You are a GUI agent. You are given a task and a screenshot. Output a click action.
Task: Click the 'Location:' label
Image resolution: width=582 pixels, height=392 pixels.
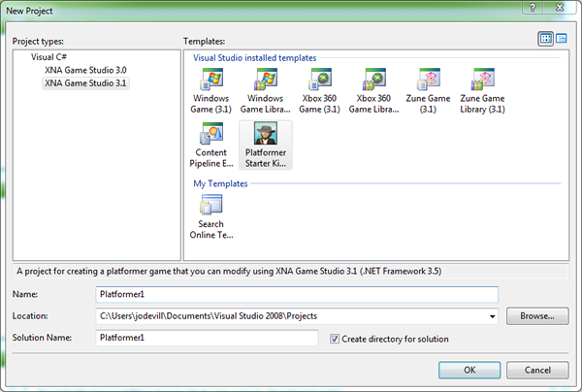tap(30, 316)
